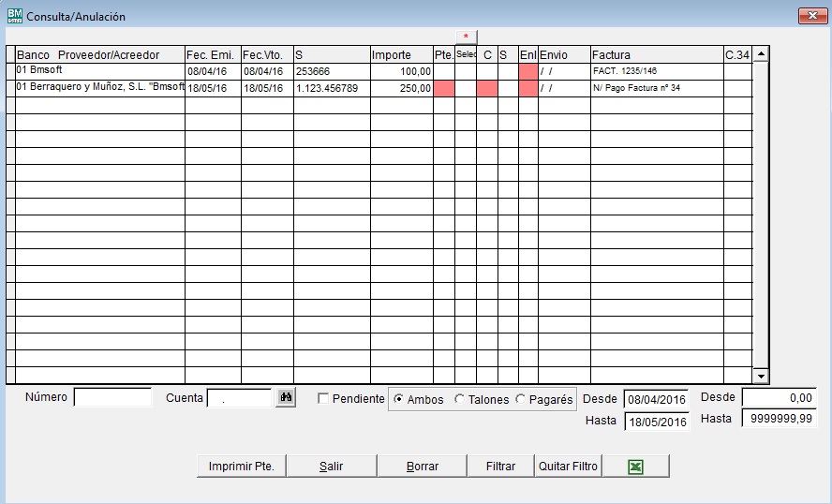The width and height of the screenshot is (832, 504).
Task: Click the Excel export icon button
Action: [x=634, y=466]
